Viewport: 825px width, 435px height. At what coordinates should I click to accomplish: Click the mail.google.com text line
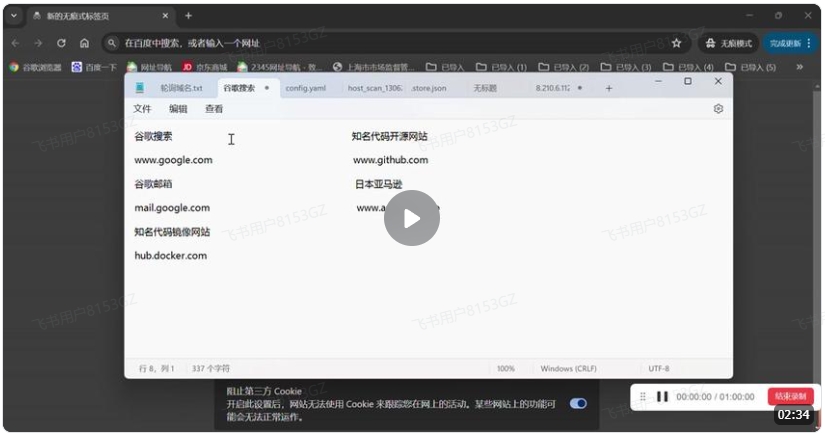(172, 208)
